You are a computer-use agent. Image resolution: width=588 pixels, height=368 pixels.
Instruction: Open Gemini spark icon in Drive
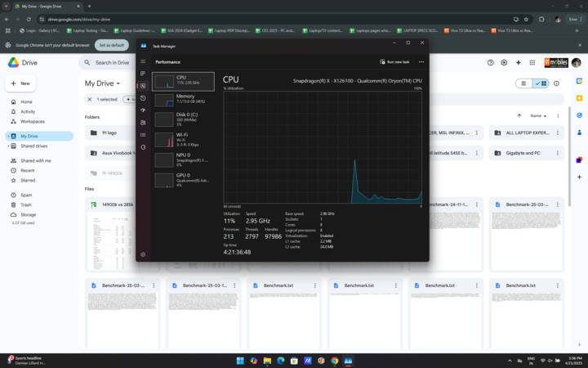tap(519, 63)
